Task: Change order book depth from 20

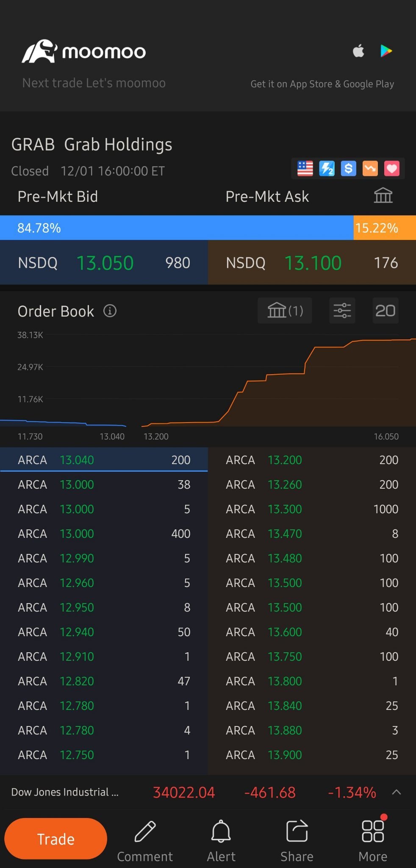Action: (x=385, y=311)
